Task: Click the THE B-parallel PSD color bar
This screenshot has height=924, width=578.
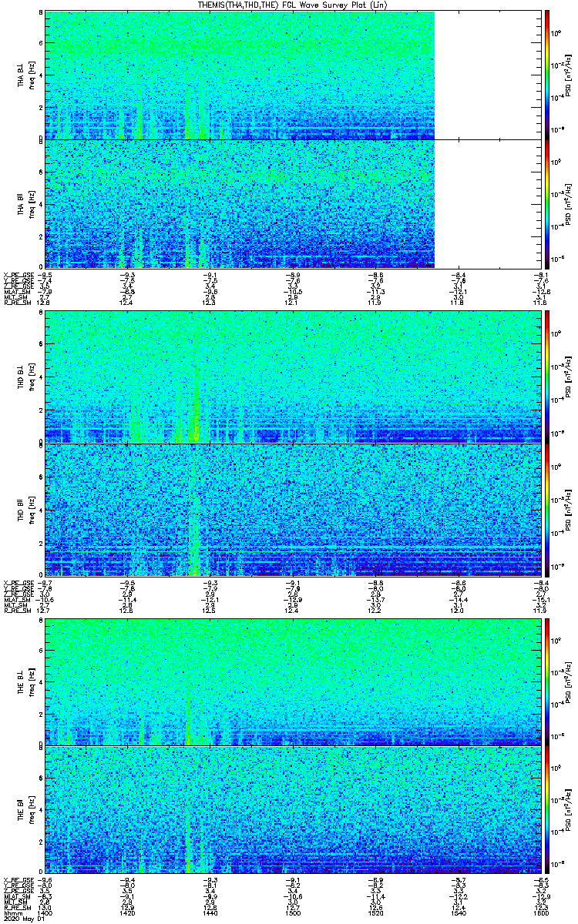Action: point(546,809)
